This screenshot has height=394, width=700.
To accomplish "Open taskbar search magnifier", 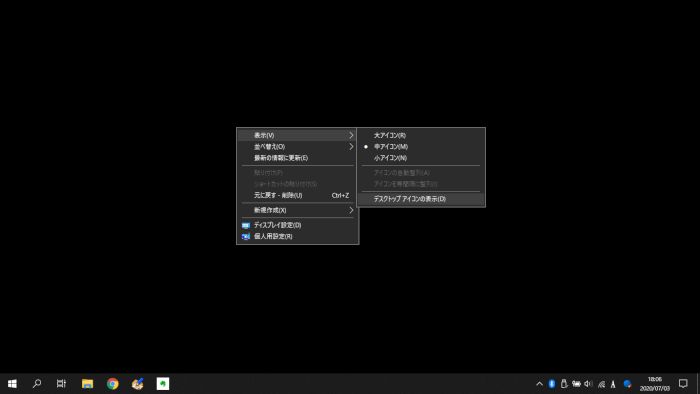I will click(37, 384).
